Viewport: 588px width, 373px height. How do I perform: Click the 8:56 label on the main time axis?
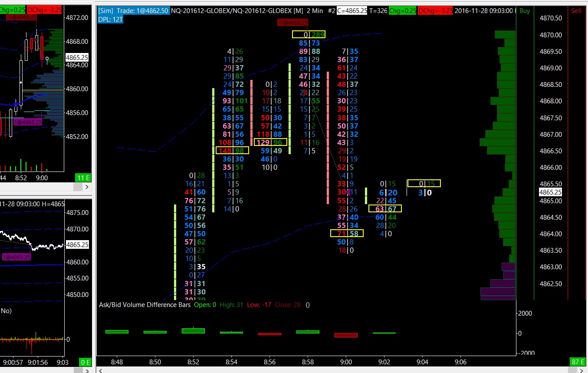[x=269, y=362]
